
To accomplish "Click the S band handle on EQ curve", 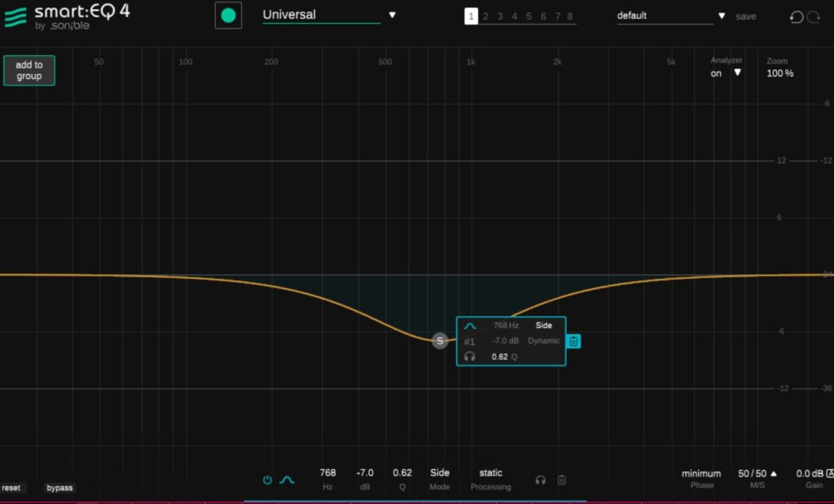I will [x=440, y=341].
